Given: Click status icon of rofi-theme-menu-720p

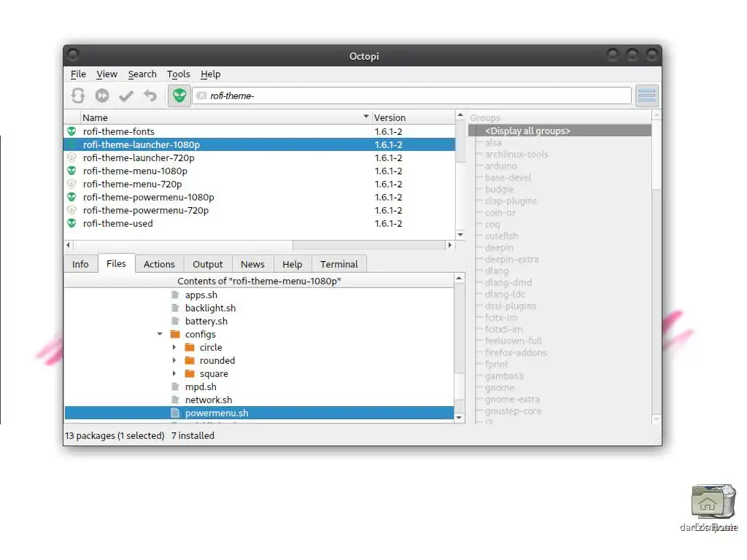Looking at the screenshot, I should click(x=72, y=183).
